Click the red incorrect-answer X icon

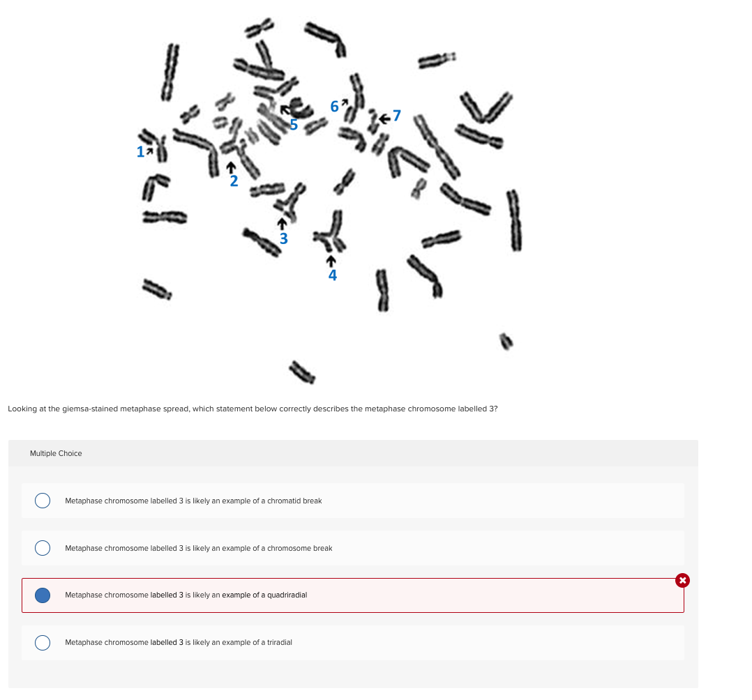point(682,581)
